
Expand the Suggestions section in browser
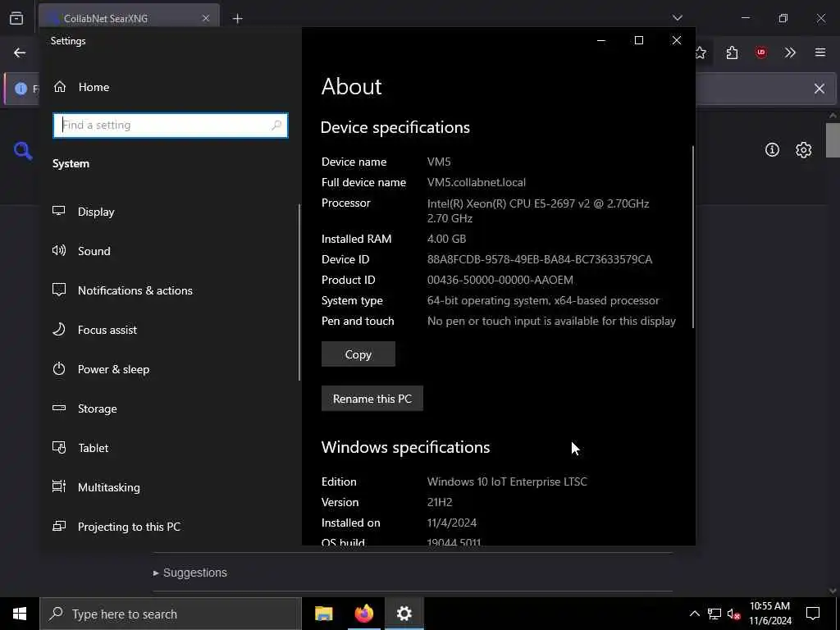[x=189, y=573]
